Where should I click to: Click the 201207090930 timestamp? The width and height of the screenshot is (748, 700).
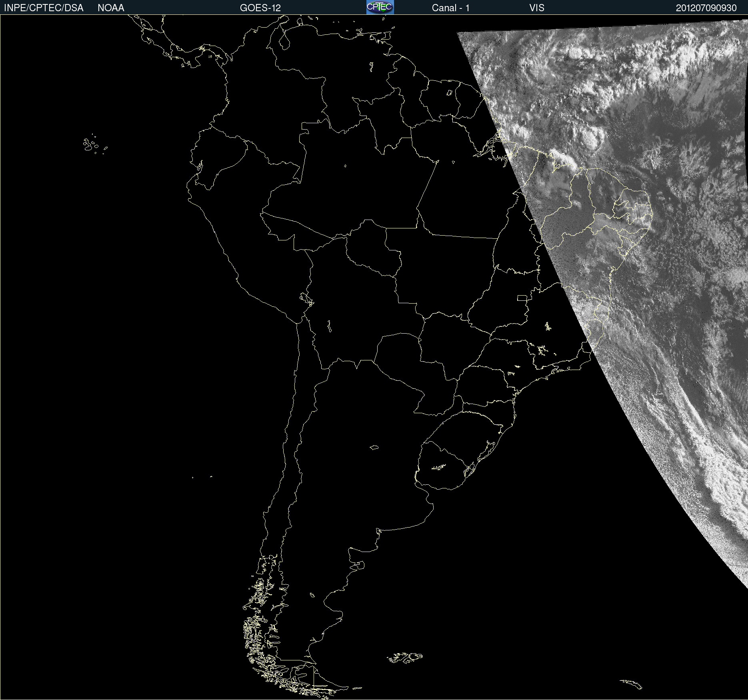706,8
